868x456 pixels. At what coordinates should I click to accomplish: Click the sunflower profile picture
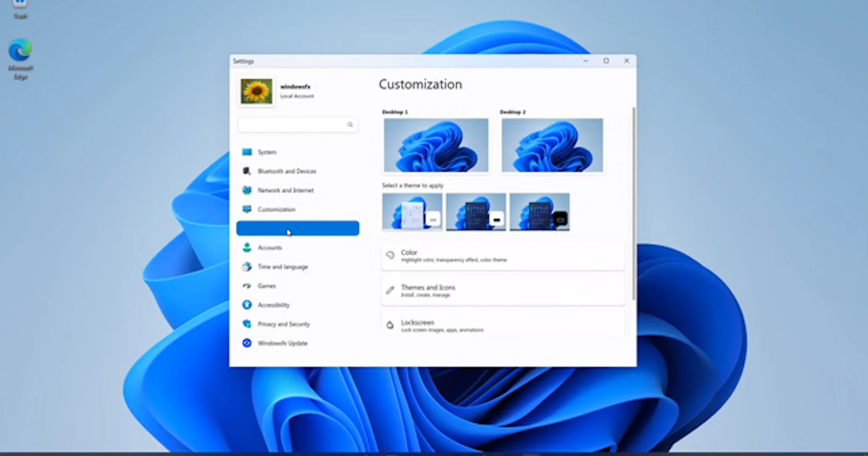tap(257, 91)
